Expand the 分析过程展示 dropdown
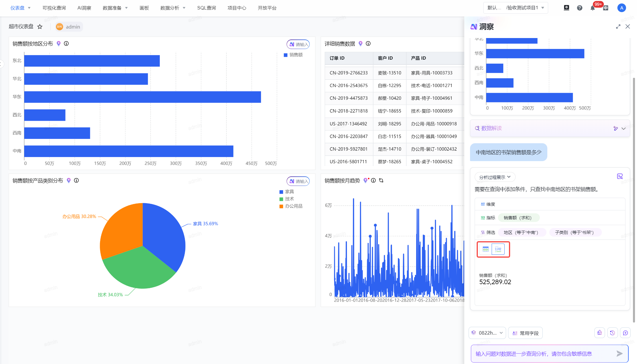The height and width of the screenshot is (364, 637). click(x=495, y=177)
